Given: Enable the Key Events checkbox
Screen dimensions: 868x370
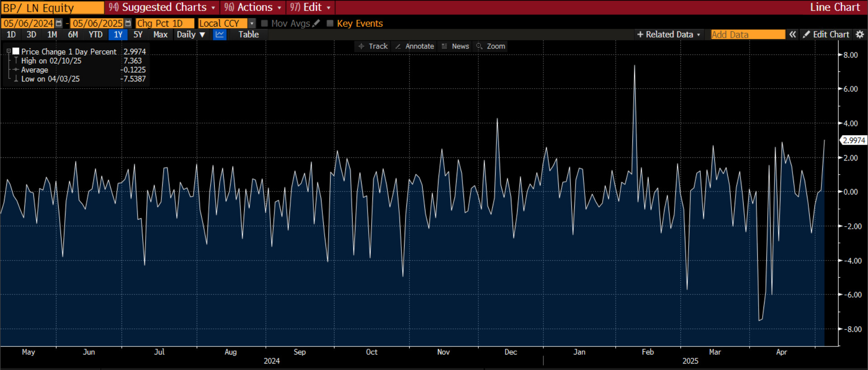Looking at the screenshot, I should (330, 23).
